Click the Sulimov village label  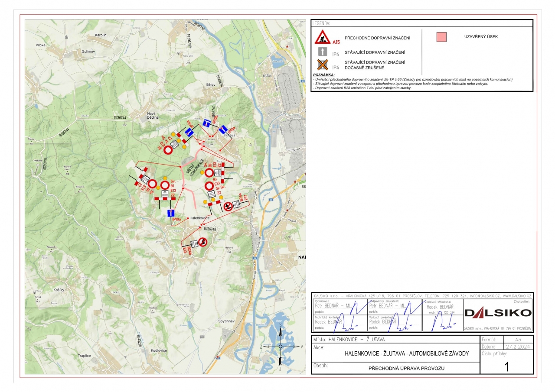(x=88, y=51)
